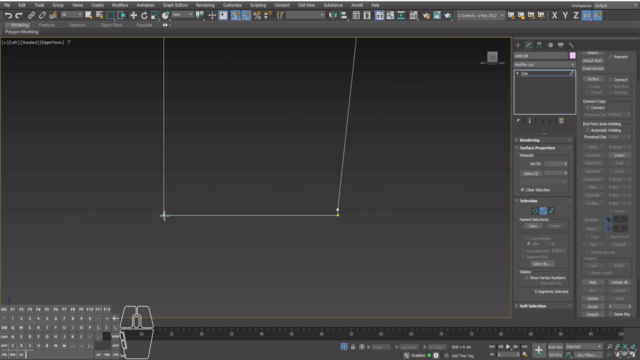Restrict transform to Z axis

pos(576,16)
